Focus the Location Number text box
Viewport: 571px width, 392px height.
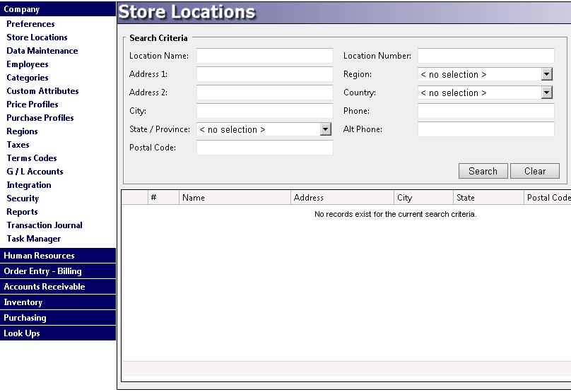click(x=485, y=57)
